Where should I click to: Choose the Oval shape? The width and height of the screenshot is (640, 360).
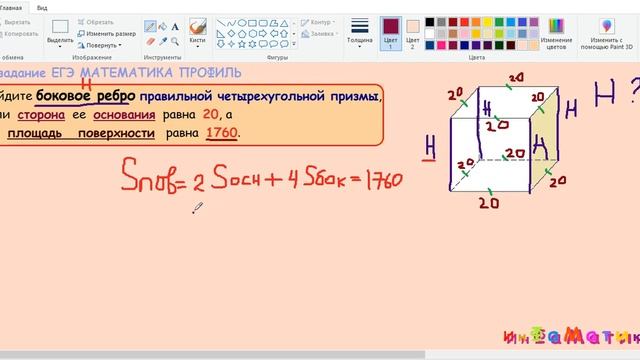click(242, 23)
